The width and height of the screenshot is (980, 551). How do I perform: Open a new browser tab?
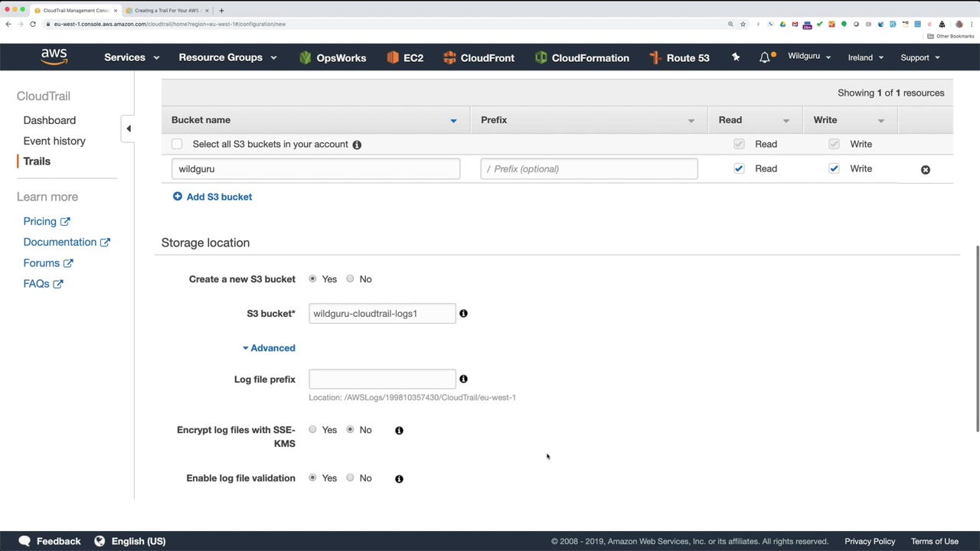tap(221, 11)
